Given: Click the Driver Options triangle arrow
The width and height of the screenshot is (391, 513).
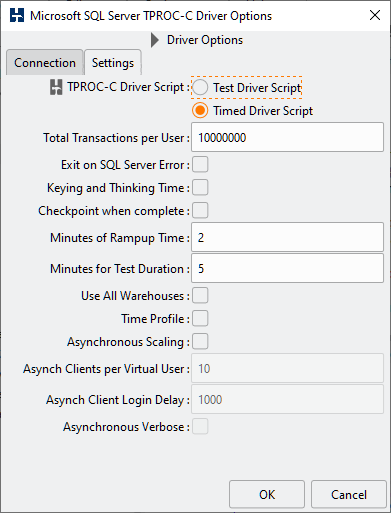Looking at the screenshot, I should 155,40.
